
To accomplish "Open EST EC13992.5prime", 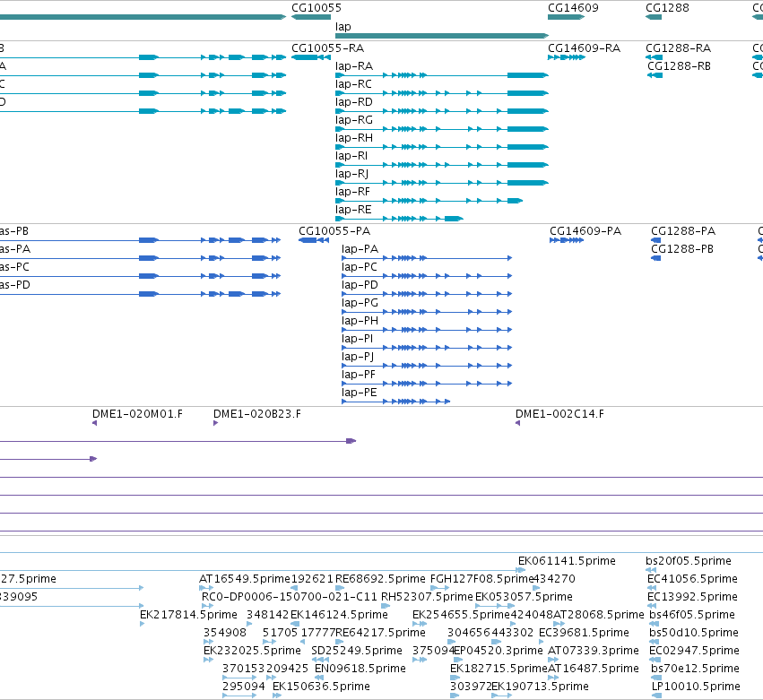I will click(692, 597).
